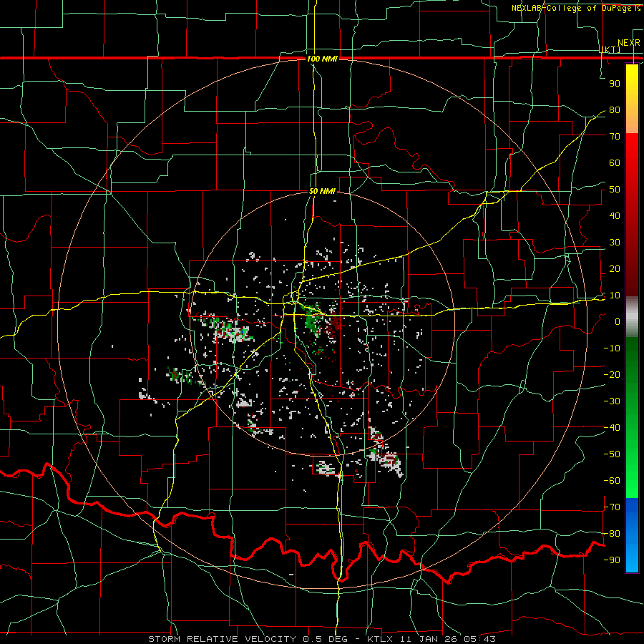The width and height of the screenshot is (644, 644).
Task: Click the [KT] units label
Action: point(611,49)
